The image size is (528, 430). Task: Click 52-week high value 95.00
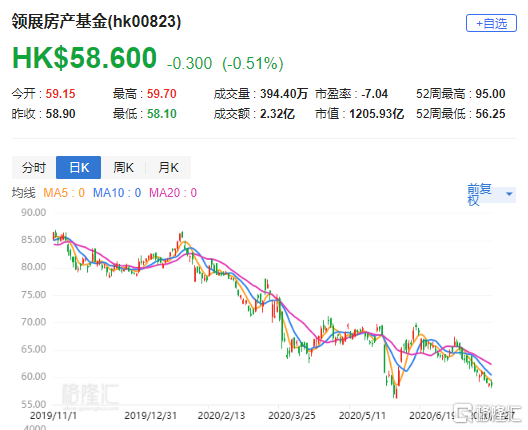(x=490, y=94)
